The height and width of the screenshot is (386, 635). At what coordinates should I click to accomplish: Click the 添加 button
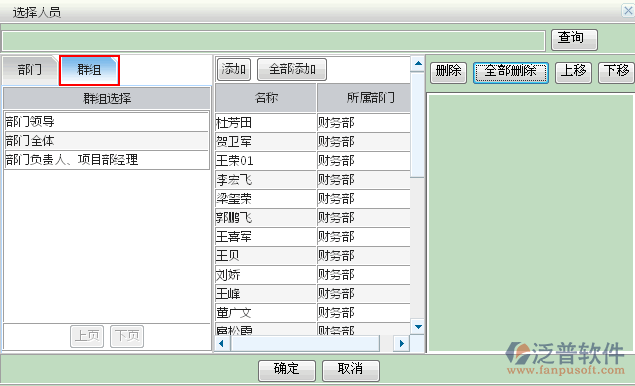click(234, 70)
